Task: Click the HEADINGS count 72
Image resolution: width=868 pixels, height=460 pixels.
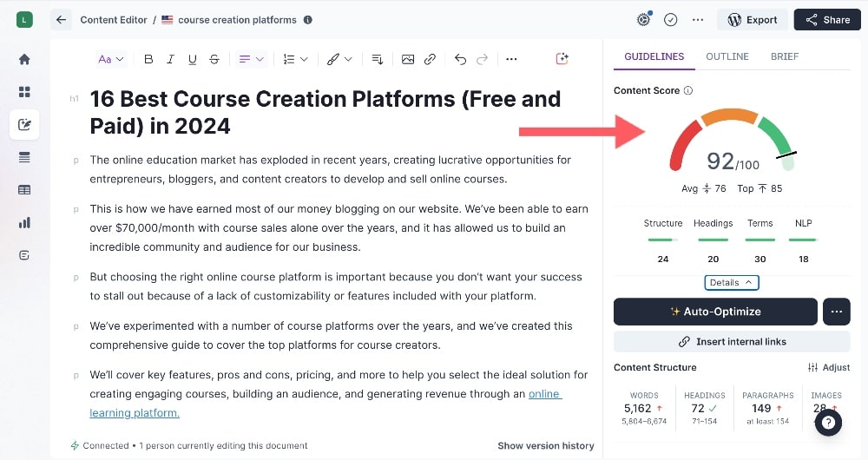Action: [698, 409]
